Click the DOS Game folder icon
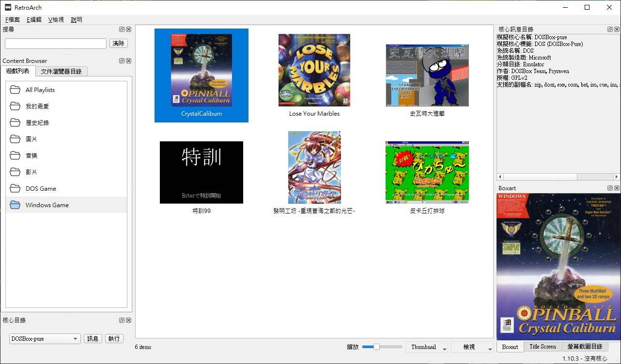Screen dimensions: 621x364 pos(15,188)
